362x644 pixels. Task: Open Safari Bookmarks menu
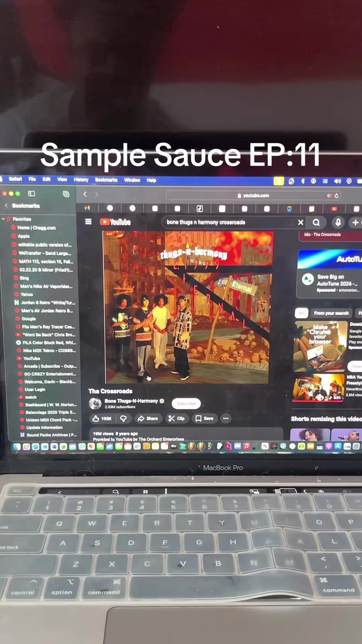(106, 180)
